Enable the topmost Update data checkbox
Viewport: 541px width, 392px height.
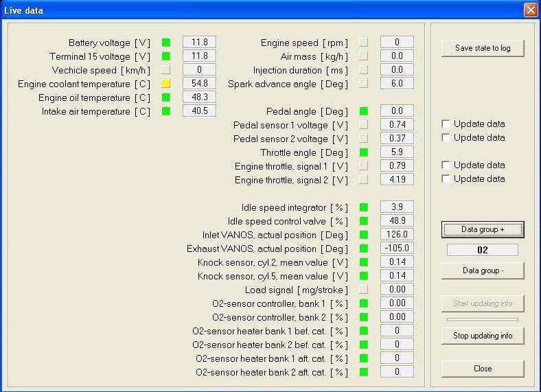(x=446, y=124)
